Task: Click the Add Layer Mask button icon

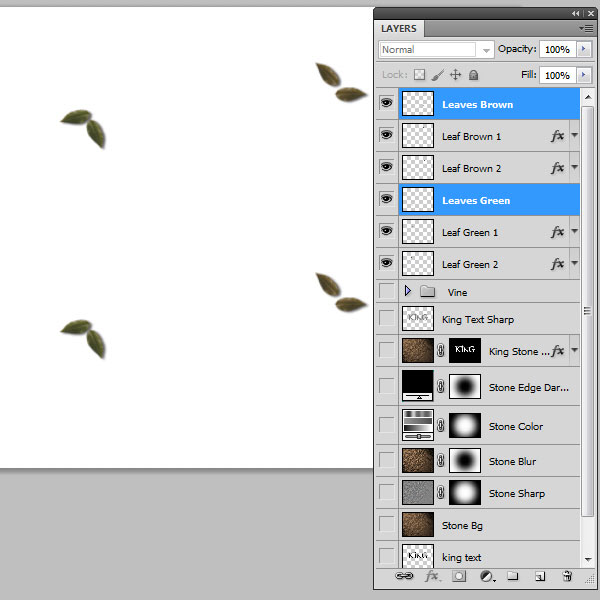Action: coord(459,576)
